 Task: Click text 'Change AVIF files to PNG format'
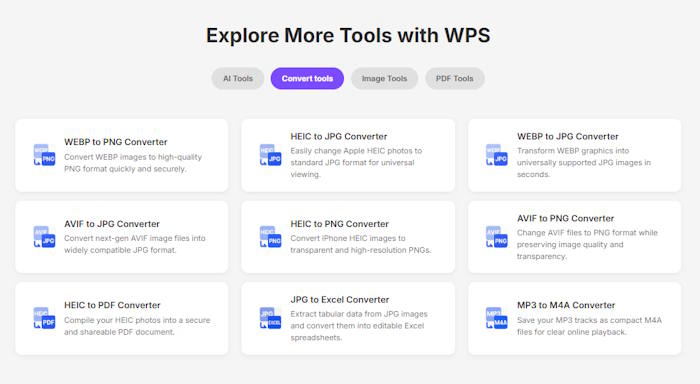pyautogui.click(x=577, y=233)
